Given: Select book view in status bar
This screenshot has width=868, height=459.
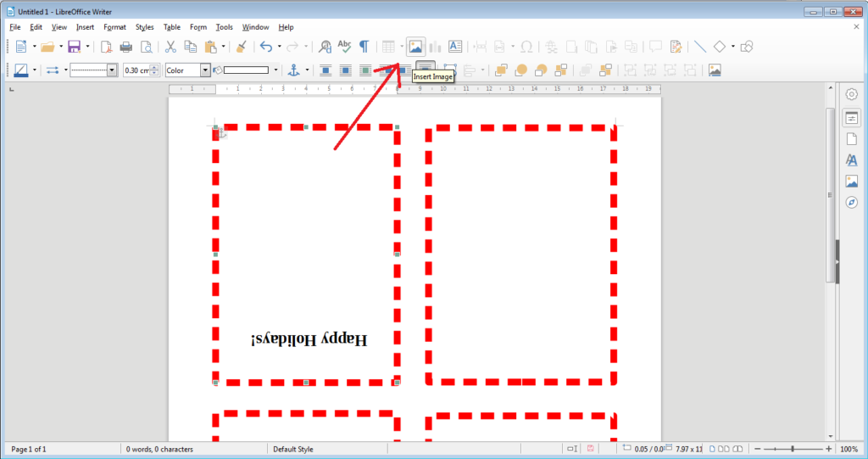Looking at the screenshot, I should tap(737, 449).
